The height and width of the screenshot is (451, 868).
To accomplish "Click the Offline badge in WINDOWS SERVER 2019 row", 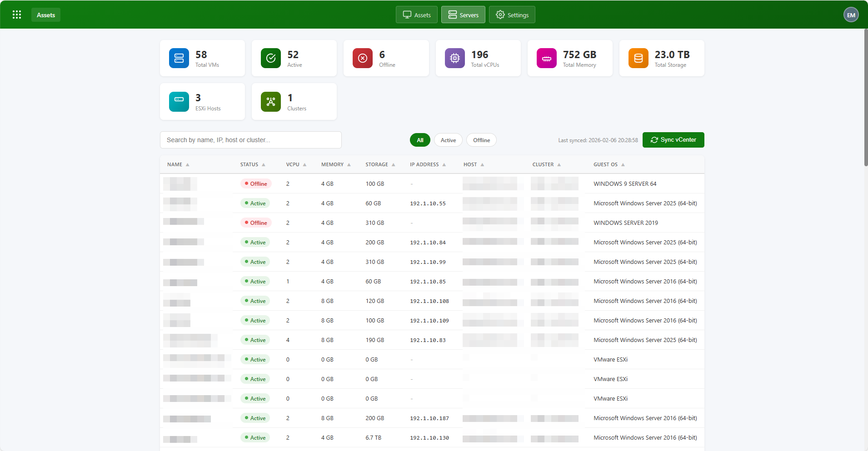I will 256,223.
